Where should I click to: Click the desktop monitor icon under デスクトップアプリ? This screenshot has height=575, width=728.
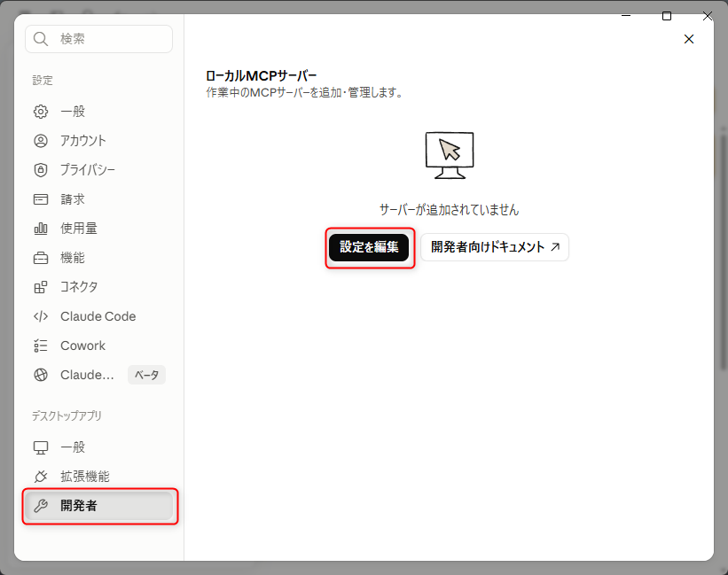point(41,447)
